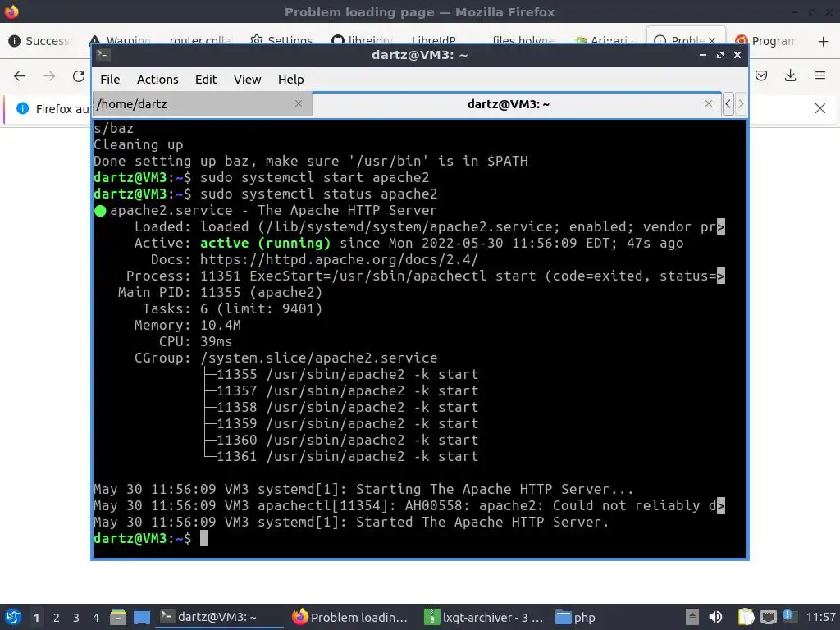Activate Problem loading Firefox in taskbar
Screen dimensions: 840x630
(350, 617)
